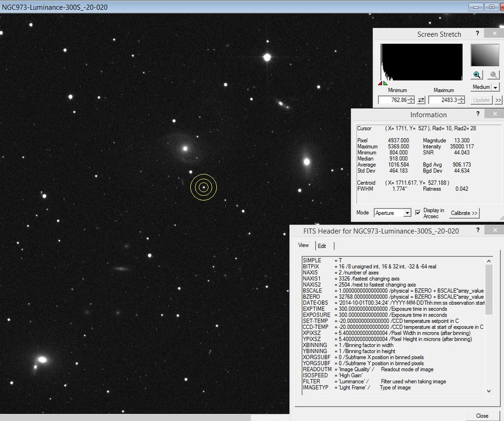Screen dimensions: 504x421
Task: Increment the Minimum stretch value
Action: coord(411,97)
